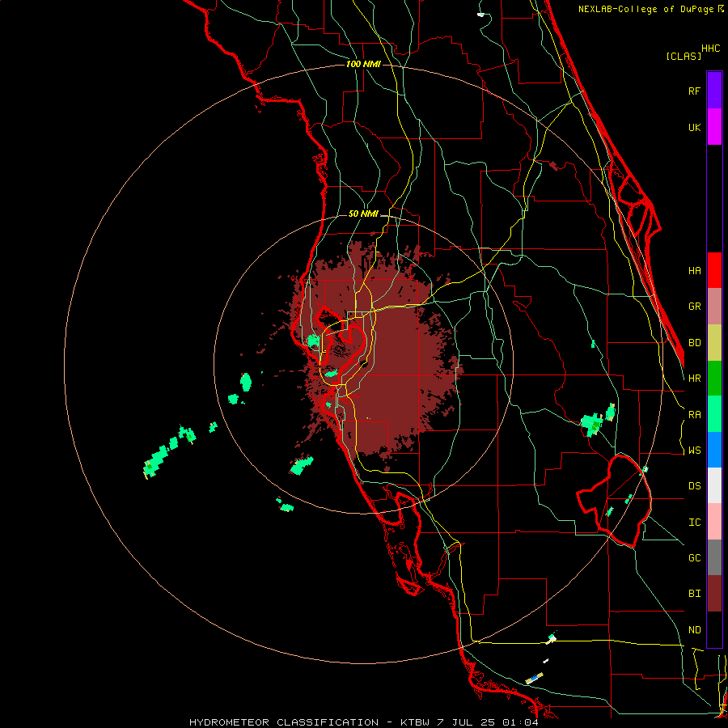Select the WS legend label
This screenshot has width=728, height=728.
[x=694, y=451]
